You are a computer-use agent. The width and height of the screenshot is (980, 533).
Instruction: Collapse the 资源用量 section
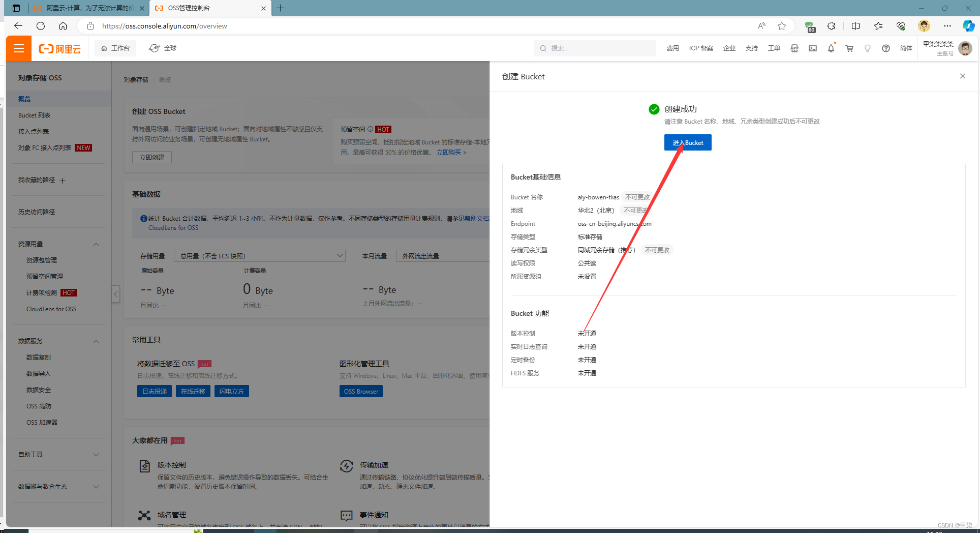click(x=96, y=244)
